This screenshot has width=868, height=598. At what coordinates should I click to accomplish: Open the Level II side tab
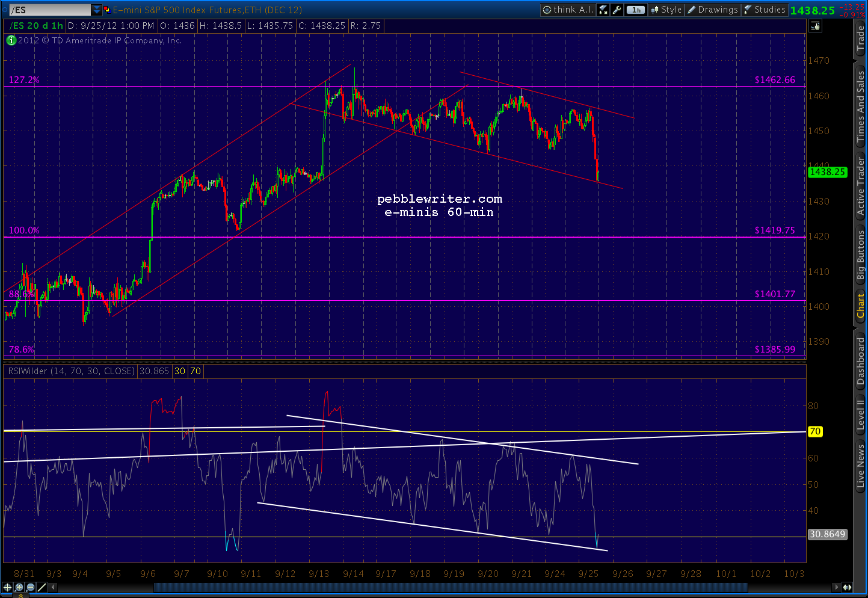pos(861,415)
